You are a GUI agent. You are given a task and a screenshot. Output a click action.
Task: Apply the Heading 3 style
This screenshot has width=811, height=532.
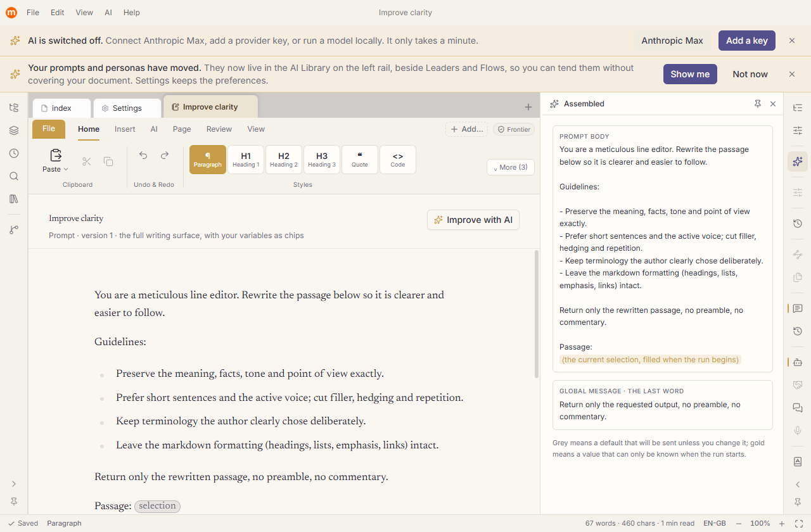tap(322, 160)
